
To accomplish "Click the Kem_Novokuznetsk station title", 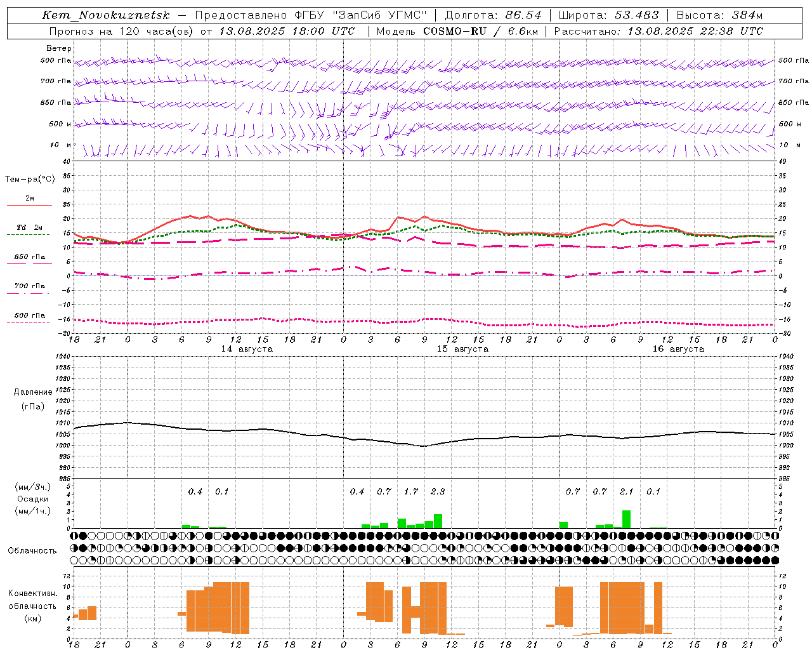I will (106, 15).
